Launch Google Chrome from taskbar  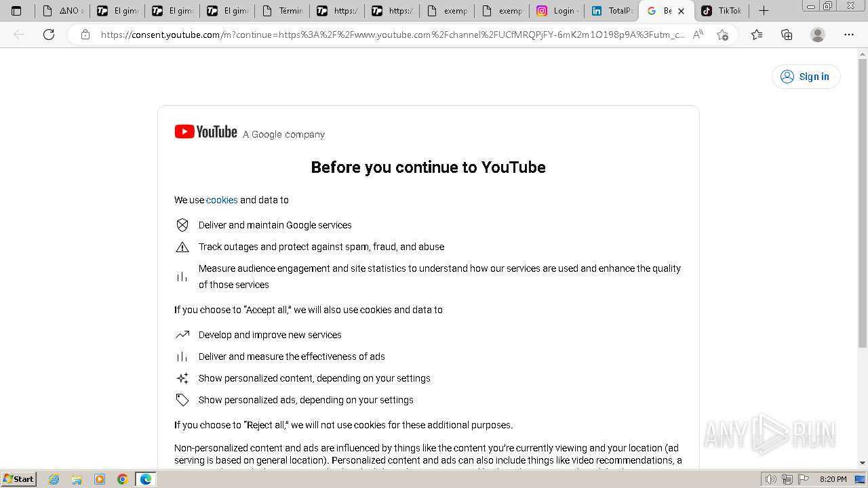tap(123, 479)
